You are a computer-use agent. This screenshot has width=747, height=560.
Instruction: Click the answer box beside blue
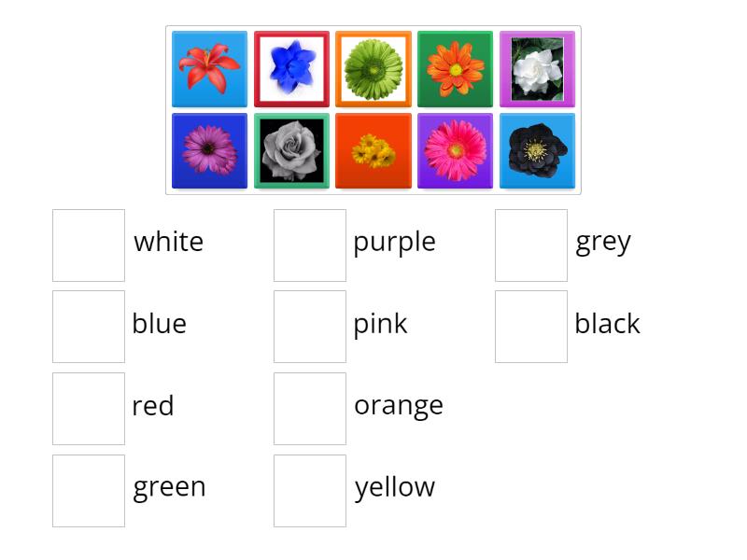click(89, 325)
